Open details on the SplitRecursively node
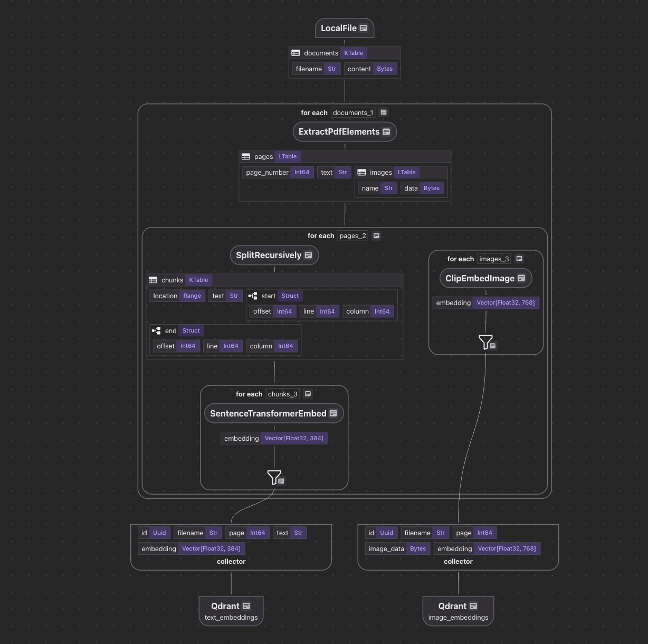 tap(309, 255)
